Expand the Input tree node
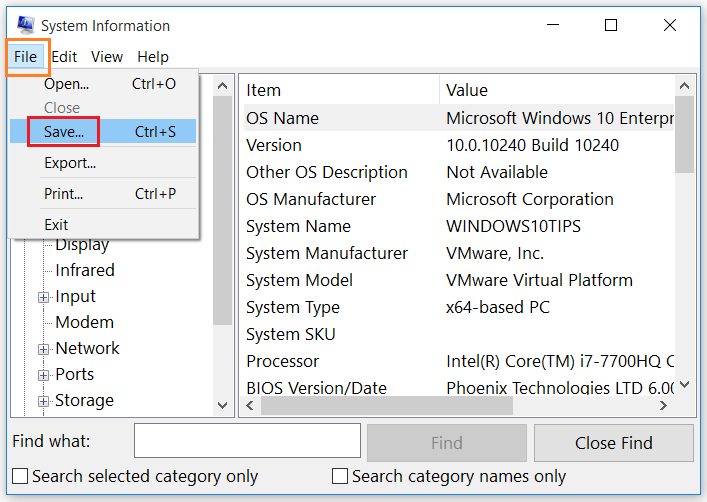 point(43,297)
